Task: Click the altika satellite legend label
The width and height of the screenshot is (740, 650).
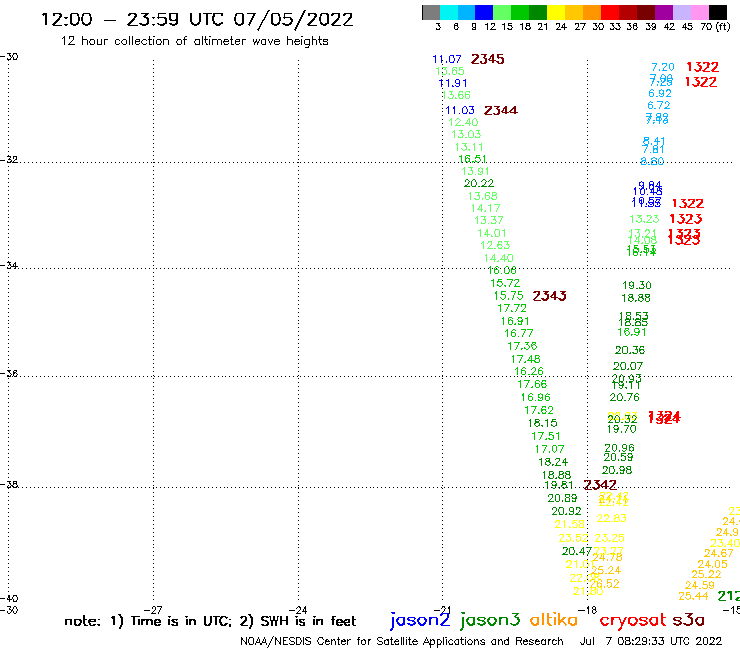Action: tap(554, 619)
